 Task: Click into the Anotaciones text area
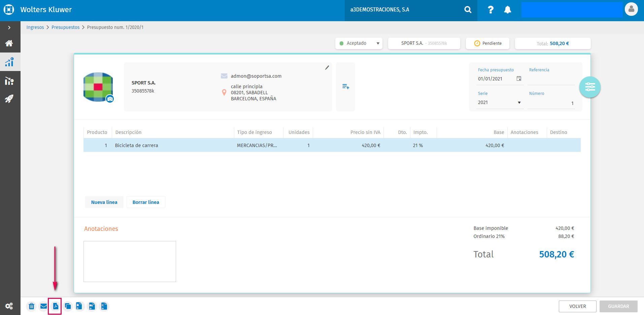[130, 261]
